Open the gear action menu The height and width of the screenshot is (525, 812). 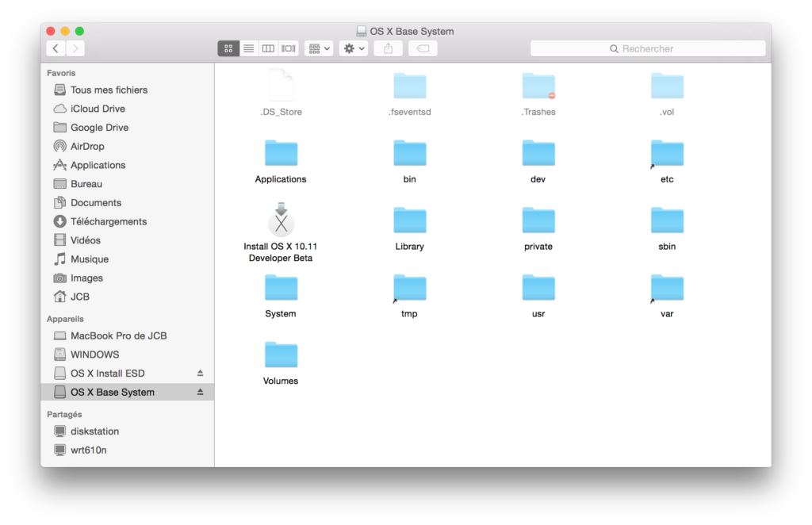click(354, 48)
